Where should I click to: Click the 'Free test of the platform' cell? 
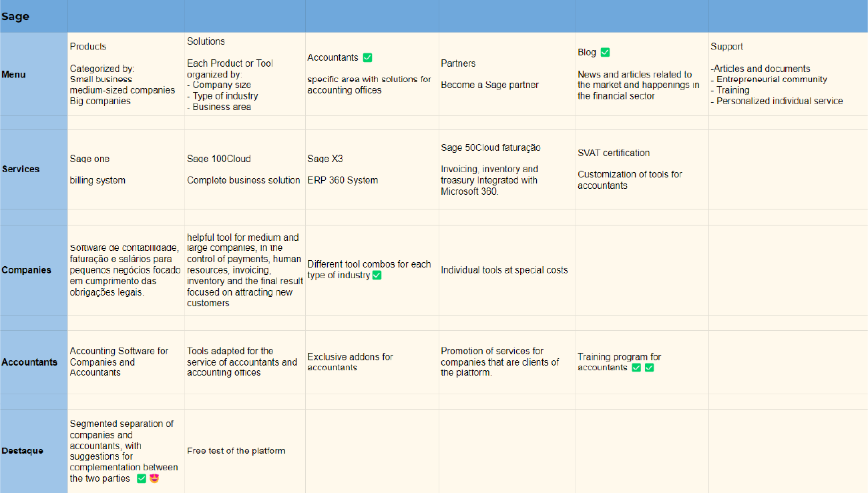point(245,451)
